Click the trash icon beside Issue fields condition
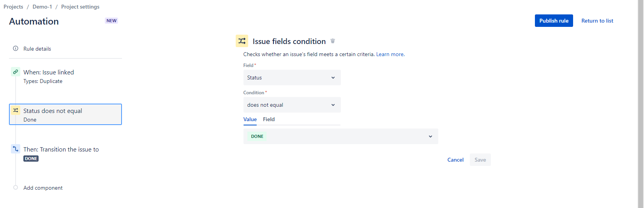Viewport: 644px width, 208px height. click(x=333, y=41)
